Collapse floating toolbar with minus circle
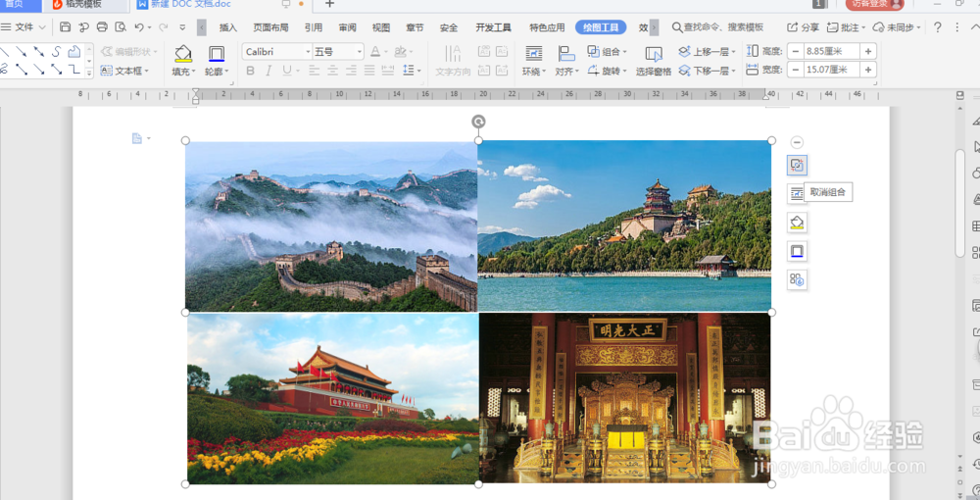980x500 pixels. pyautogui.click(x=797, y=142)
